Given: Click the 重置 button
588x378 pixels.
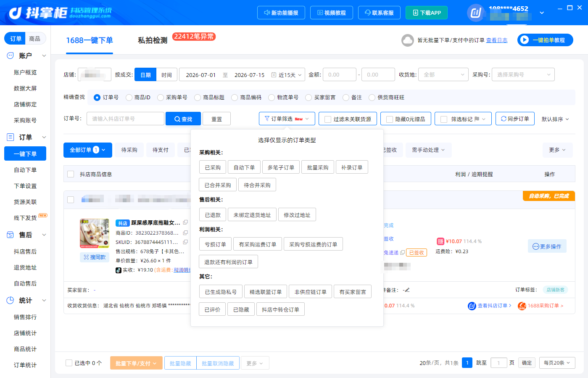Looking at the screenshot, I should coord(216,119).
